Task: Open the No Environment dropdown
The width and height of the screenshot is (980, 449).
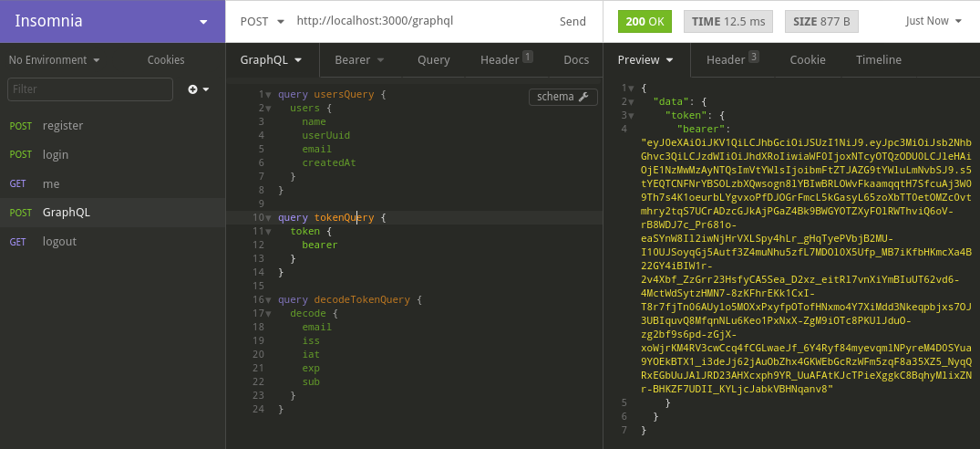Action: click(x=55, y=60)
